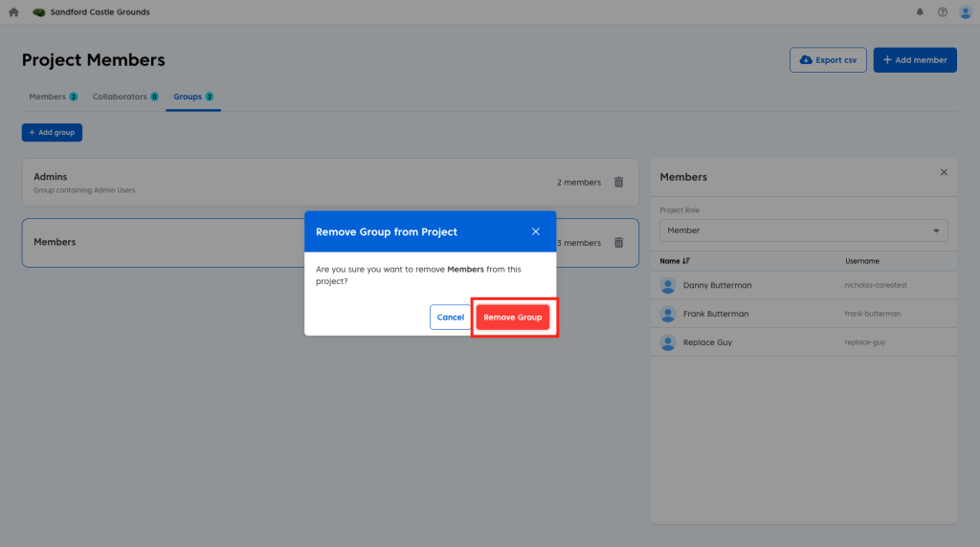This screenshot has width=980, height=547.
Task: Switch to the Collaborators tab
Action: (x=124, y=97)
